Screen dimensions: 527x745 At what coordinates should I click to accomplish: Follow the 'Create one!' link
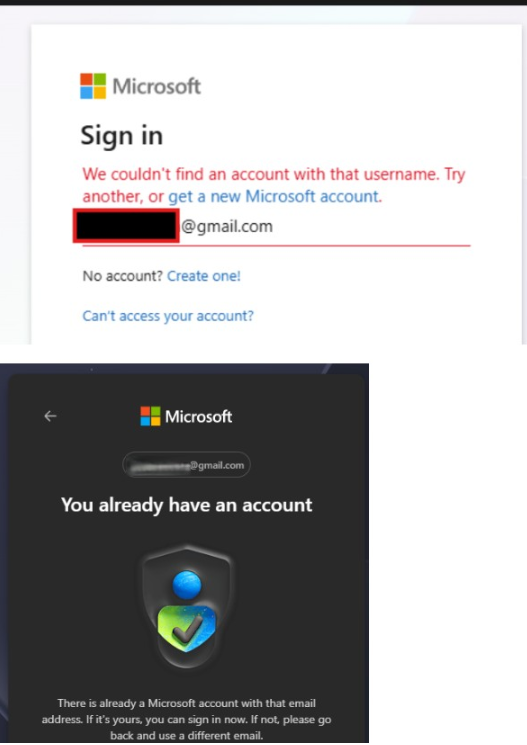click(x=204, y=276)
